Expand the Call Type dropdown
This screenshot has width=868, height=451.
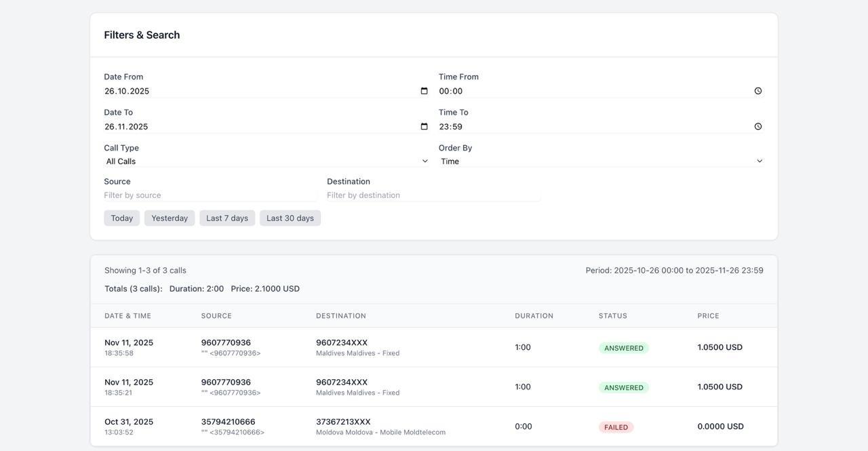[x=267, y=161]
